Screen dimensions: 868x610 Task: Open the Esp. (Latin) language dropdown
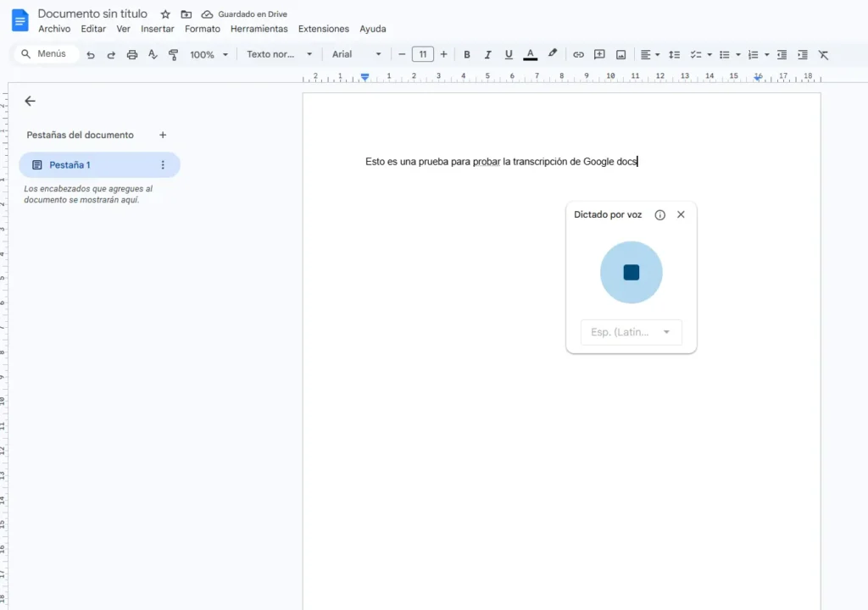[631, 332]
